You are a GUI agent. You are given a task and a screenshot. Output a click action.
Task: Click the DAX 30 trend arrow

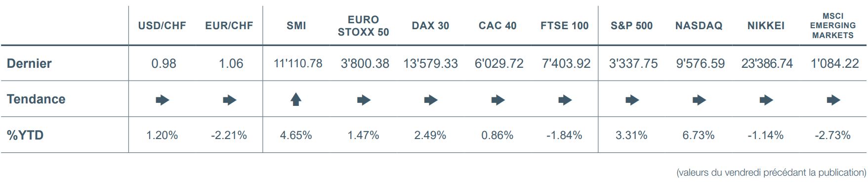click(431, 100)
